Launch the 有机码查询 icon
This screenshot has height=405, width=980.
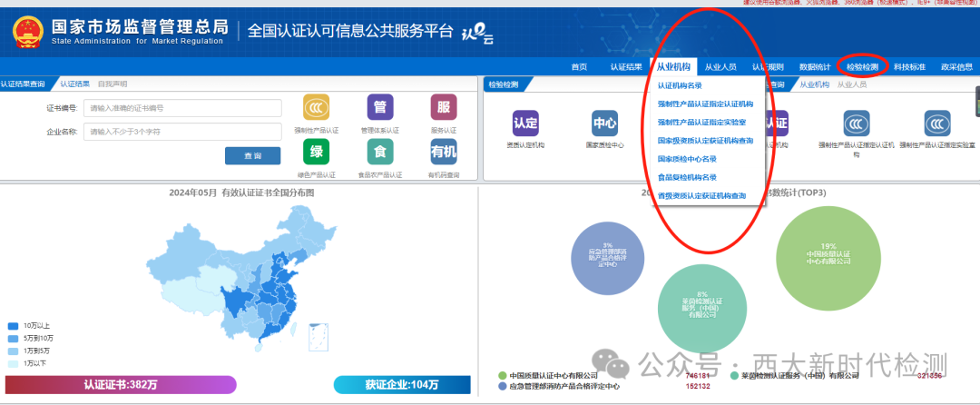[x=444, y=152]
